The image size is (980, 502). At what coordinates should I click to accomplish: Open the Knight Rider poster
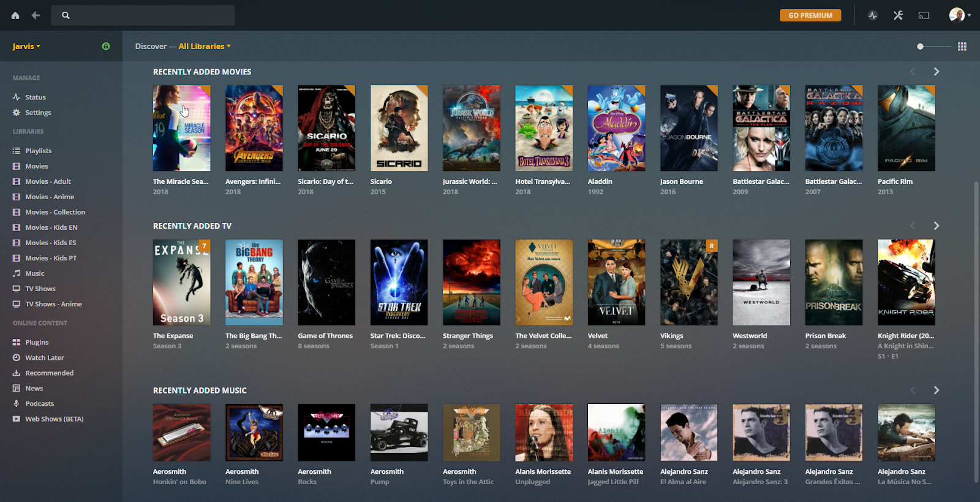[906, 283]
